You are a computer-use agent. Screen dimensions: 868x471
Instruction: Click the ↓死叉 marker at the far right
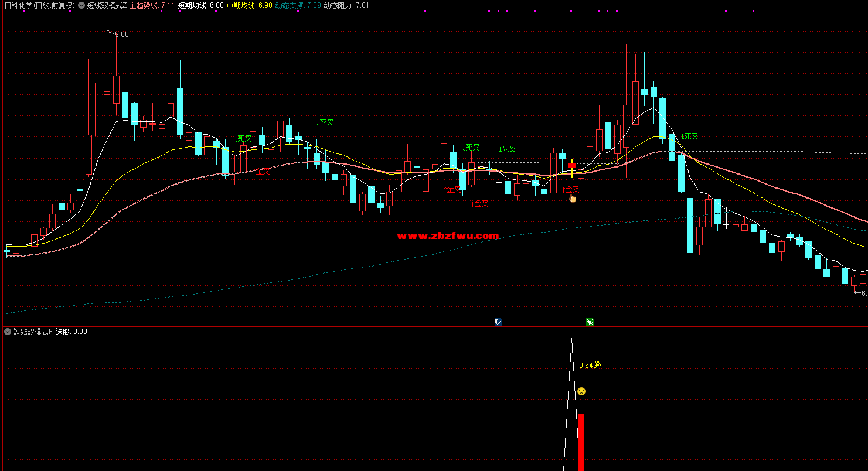click(x=690, y=136)
